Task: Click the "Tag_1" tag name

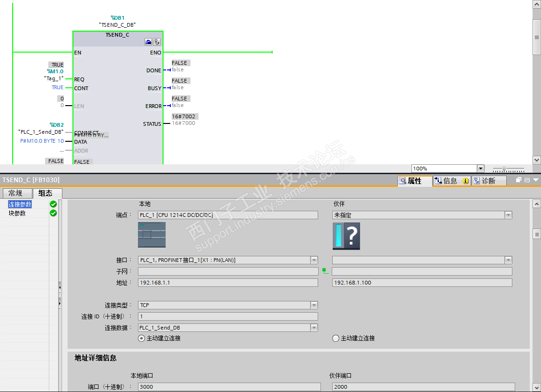Action: (54, 78)
